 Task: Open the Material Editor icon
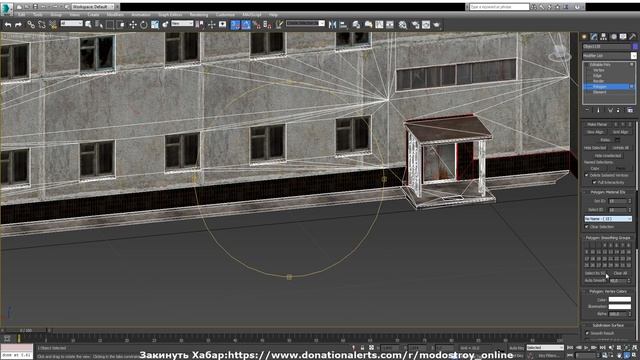pyautogui.click(x=403, y=25)
